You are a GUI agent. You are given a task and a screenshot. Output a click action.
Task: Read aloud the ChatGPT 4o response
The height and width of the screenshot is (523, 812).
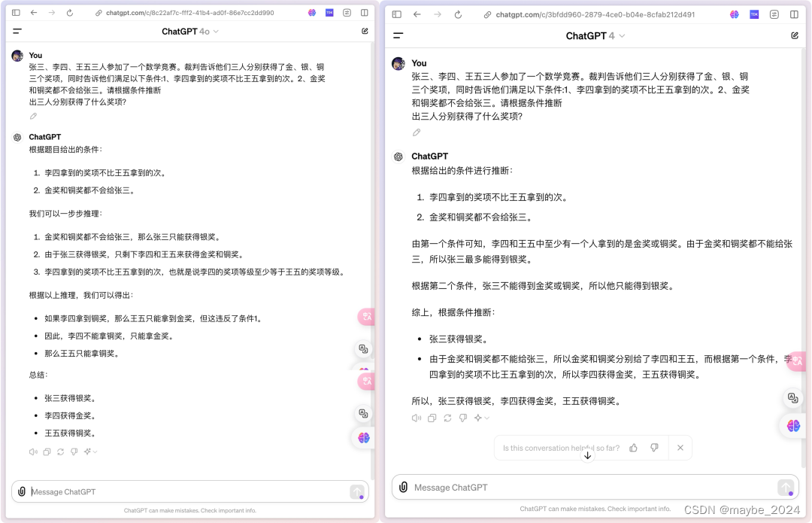pos(33,452)
